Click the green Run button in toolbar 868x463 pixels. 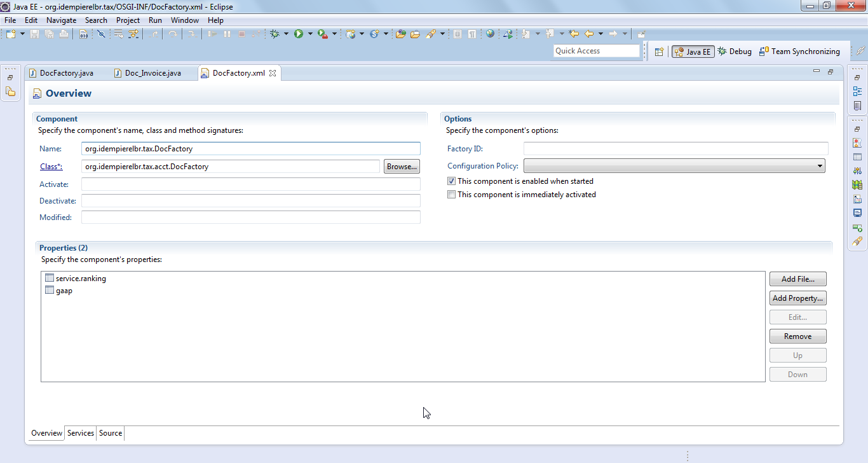(x=298, y=34)
